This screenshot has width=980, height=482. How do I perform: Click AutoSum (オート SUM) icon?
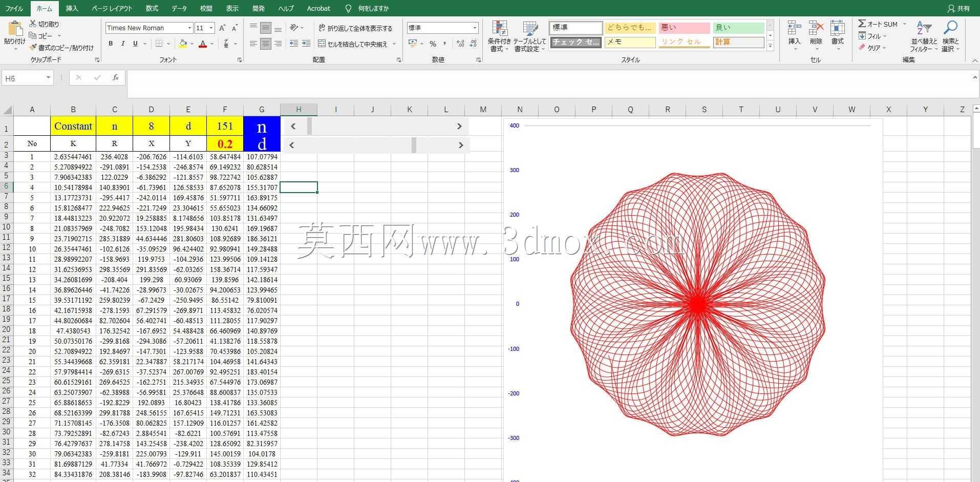[862, 24]
